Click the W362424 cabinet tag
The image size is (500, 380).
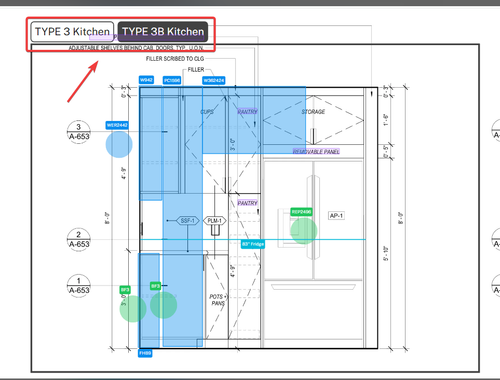pos(214,80)
